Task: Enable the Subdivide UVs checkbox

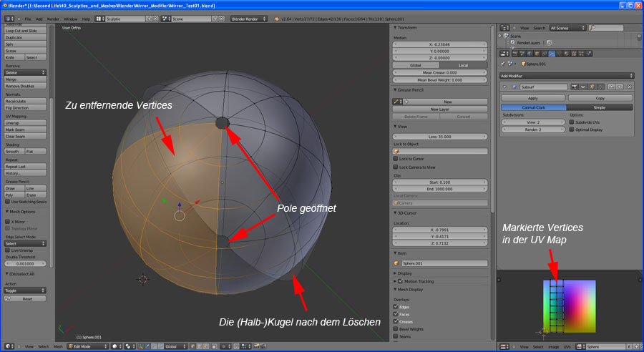Action: click(572, 122)
